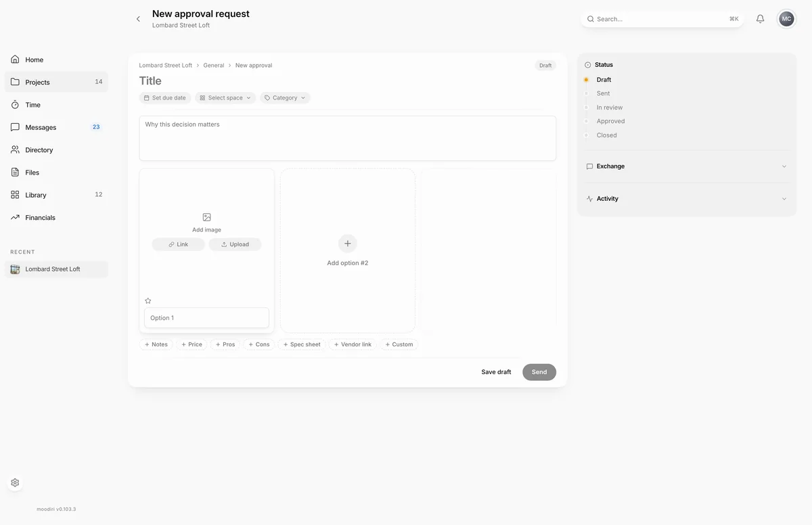Open Home in the sidebar
The height and width of the screenshot is (525, 812).
coord(56,60)
